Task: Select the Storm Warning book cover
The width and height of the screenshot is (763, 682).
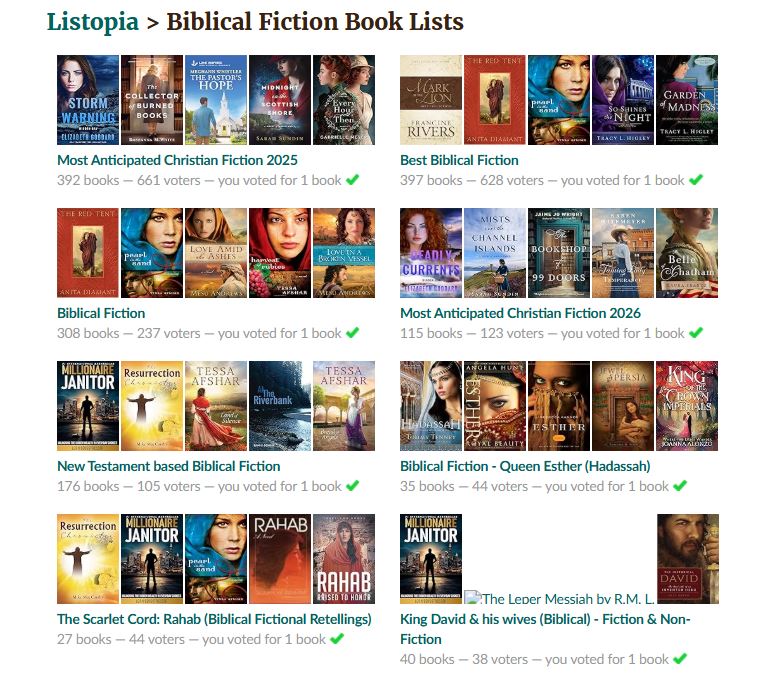Action: (88, 100)
